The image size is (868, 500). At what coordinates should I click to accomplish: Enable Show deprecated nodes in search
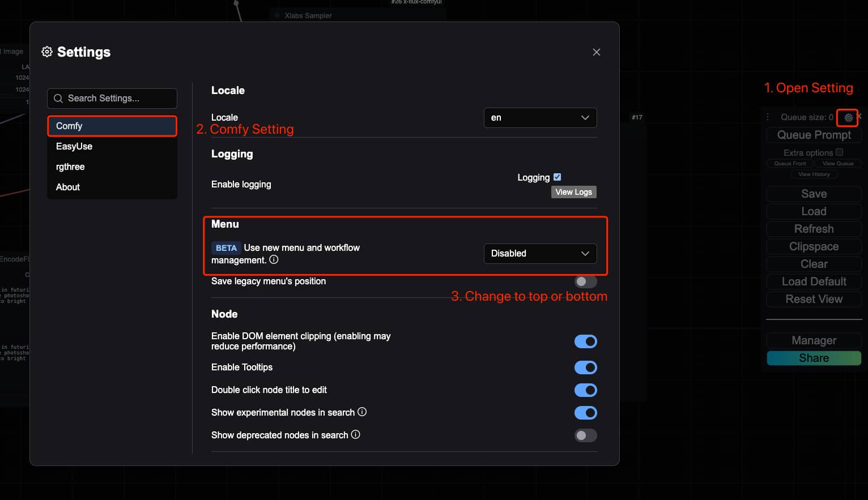(x=585, y=435)
